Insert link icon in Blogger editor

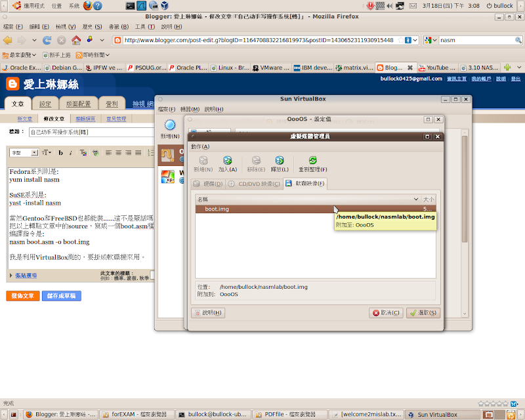point(95,153)
